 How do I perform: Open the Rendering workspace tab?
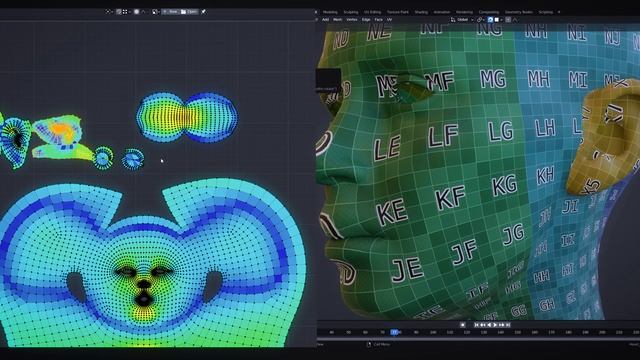464,12
